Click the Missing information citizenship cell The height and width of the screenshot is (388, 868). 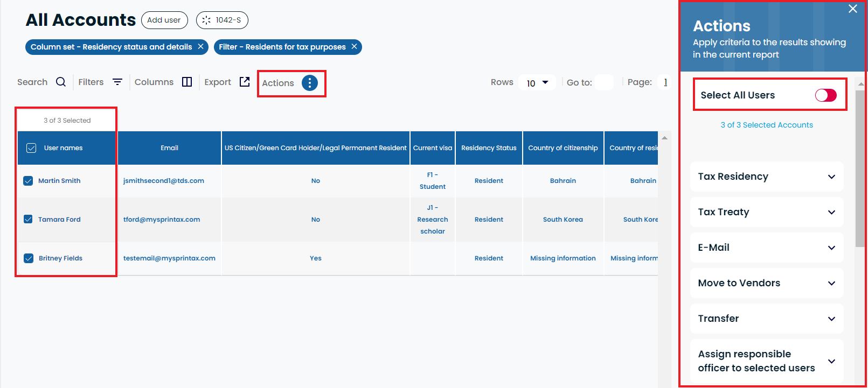[x=563, y=258]
